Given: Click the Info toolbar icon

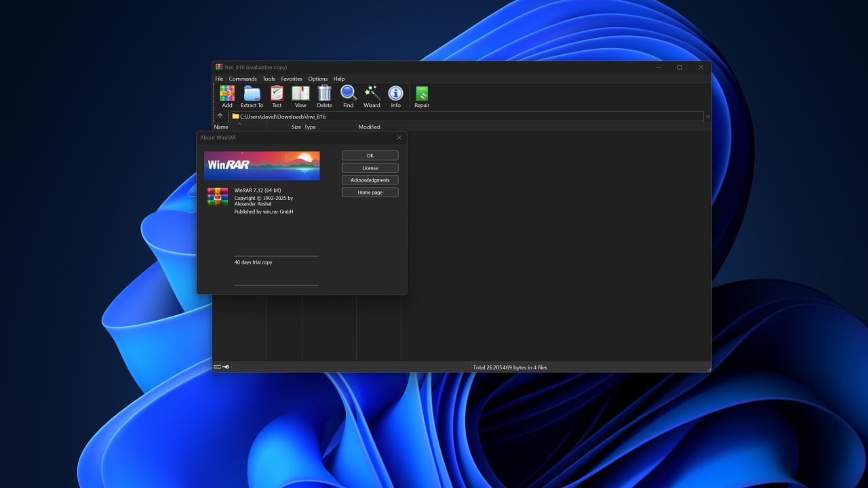Looking at the screenshot, I should [395, 94].
